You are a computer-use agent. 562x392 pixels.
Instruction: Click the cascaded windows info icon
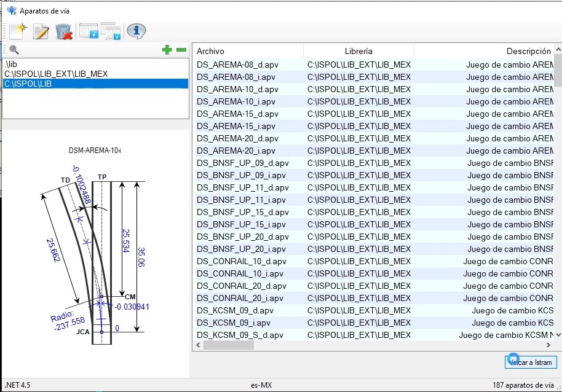point(111,31)
